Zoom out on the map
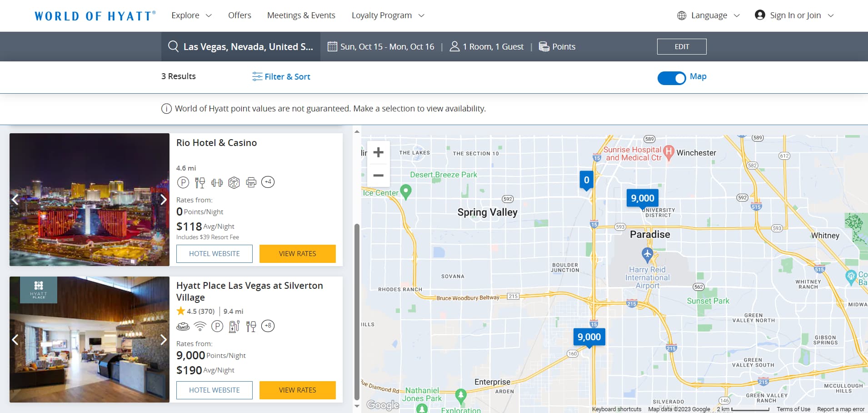868x413 pixels. coord(378,176)
